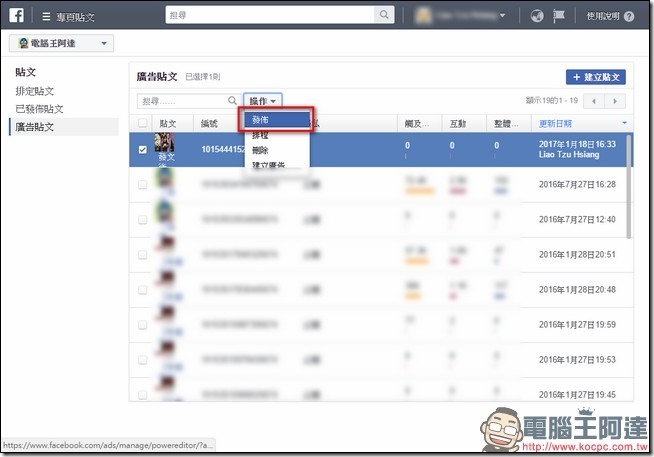Check the post dated 2016年1月28日 20:48
654x457 pixels.
point(143,289)
